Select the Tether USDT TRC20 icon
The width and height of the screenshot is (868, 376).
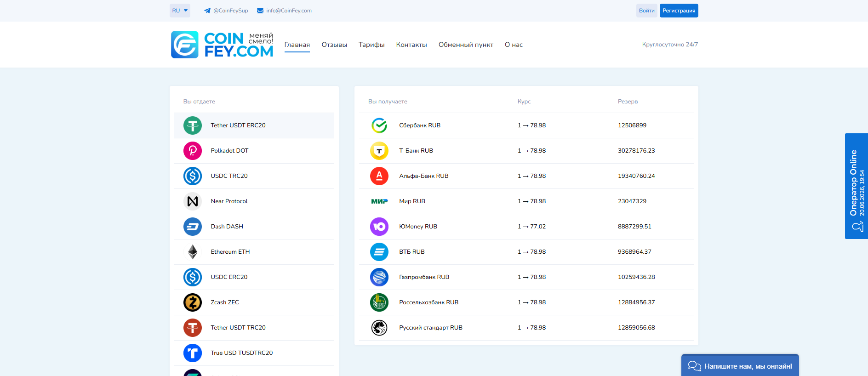click(193, 328)
